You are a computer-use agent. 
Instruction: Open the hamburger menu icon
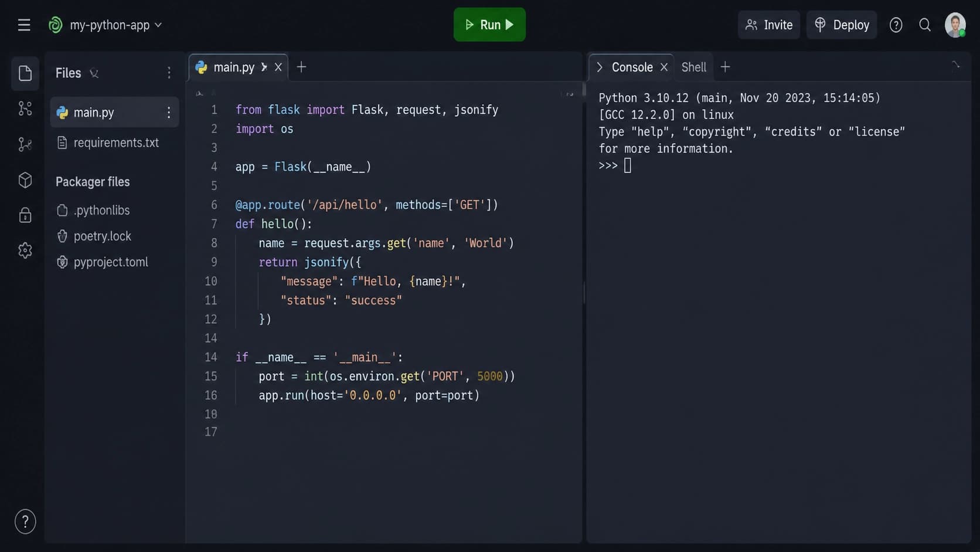point(24,25)
